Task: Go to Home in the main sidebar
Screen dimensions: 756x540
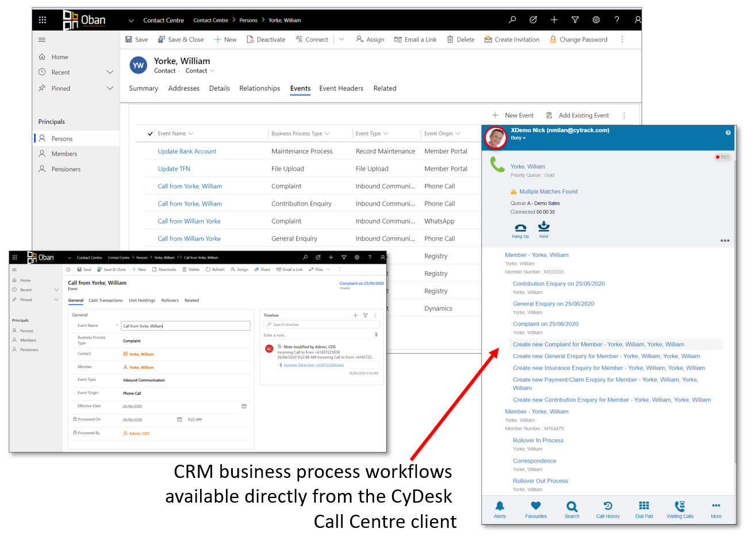Action: pyautogui.click(x=60, y=57)
